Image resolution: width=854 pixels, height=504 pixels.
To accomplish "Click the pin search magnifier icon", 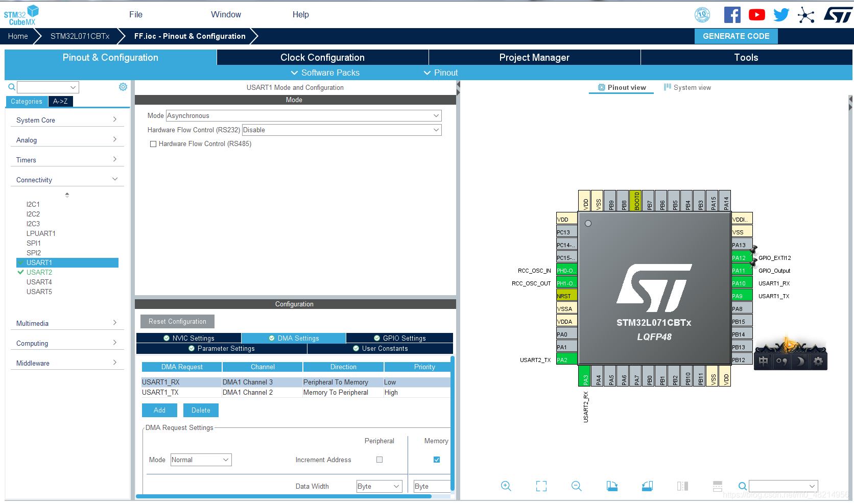I will click(743, 486).
